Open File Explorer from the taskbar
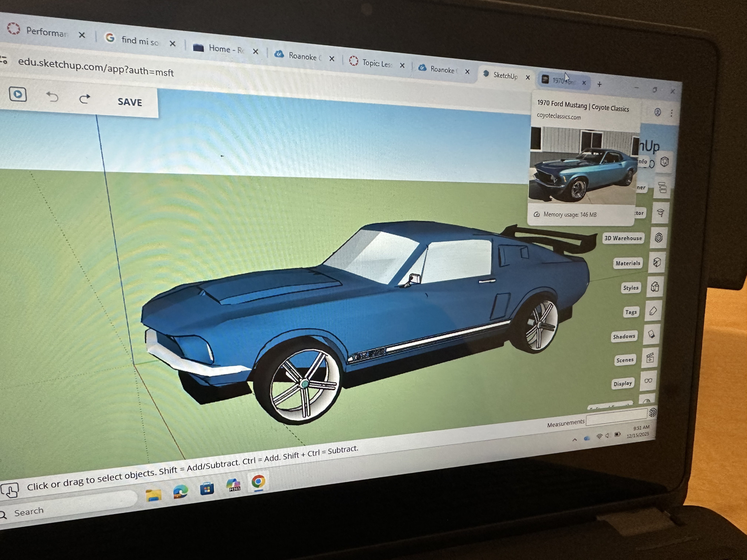 point(154,494)
